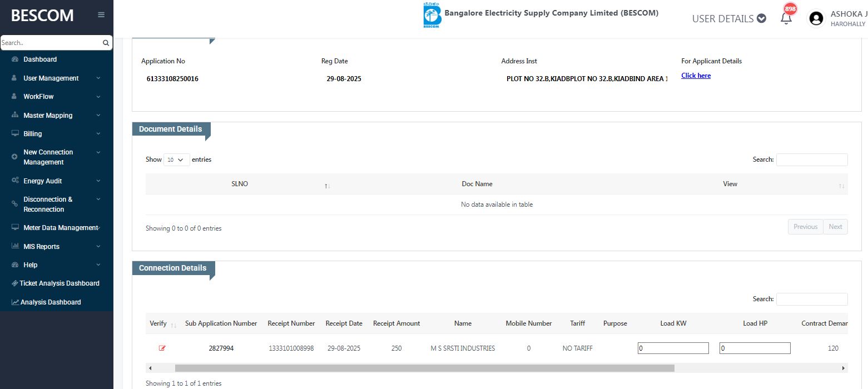Click the scrollbar left arrow in Connection Details

tap(150, 368)
